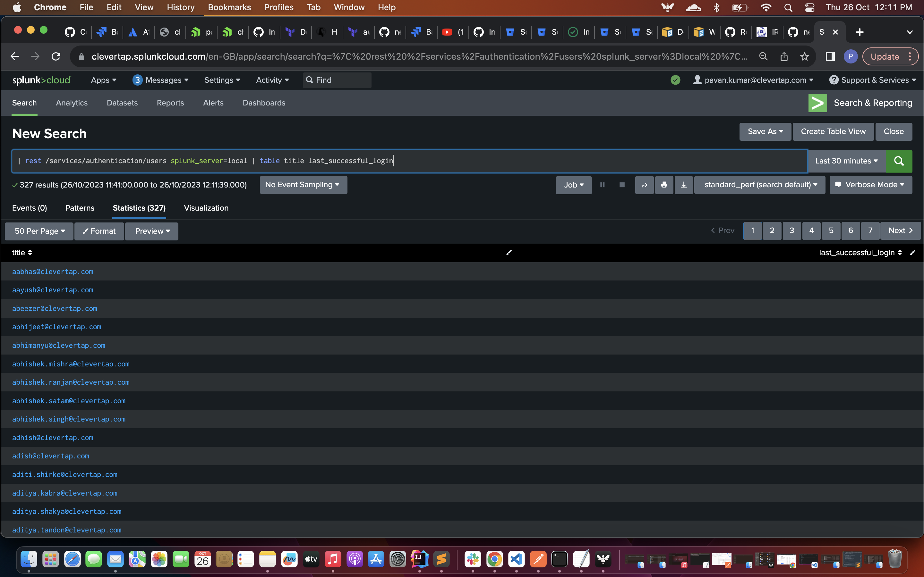Open the 50 Per Page dropdown
The image size is (924, 577).
click(39, 231)
